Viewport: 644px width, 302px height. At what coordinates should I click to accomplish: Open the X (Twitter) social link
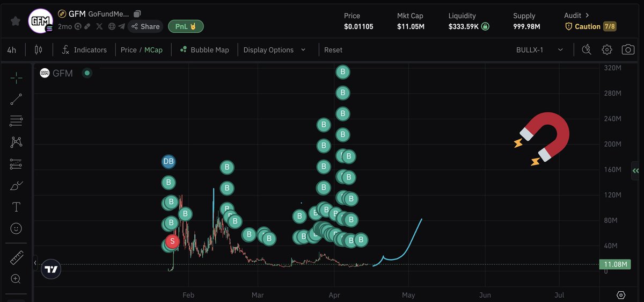coord(99,26)
